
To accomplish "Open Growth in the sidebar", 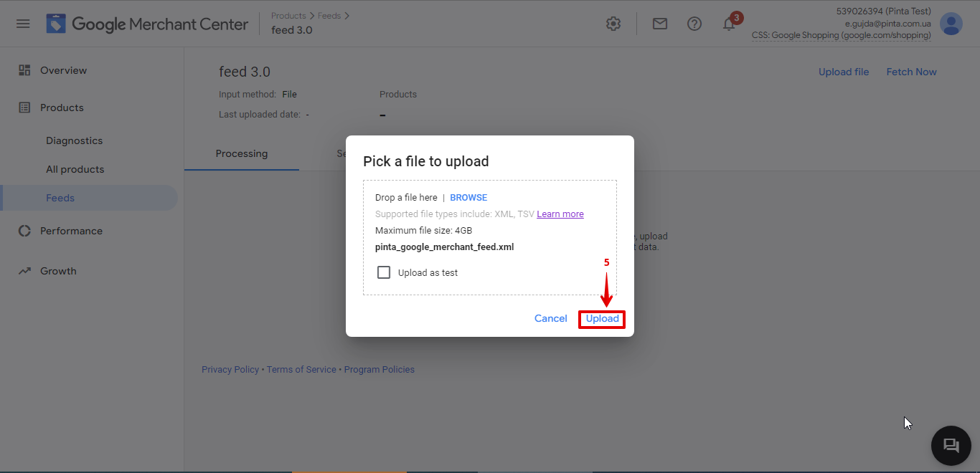I will [58, 271].
